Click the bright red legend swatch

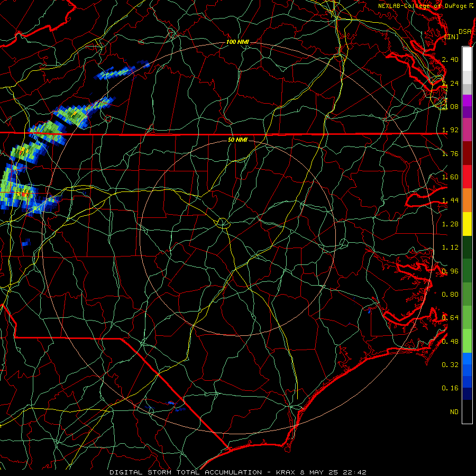tap(467, 177)
